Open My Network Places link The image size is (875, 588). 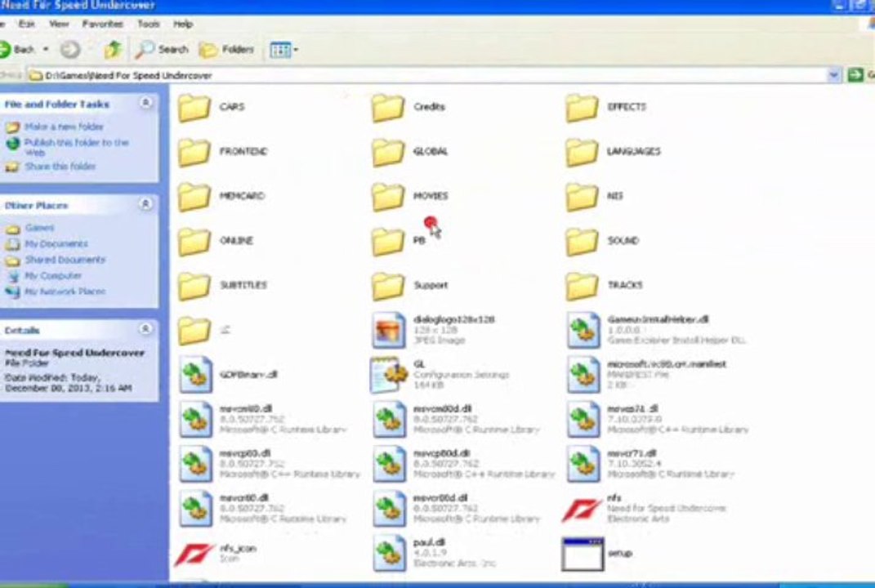[65, 292]
